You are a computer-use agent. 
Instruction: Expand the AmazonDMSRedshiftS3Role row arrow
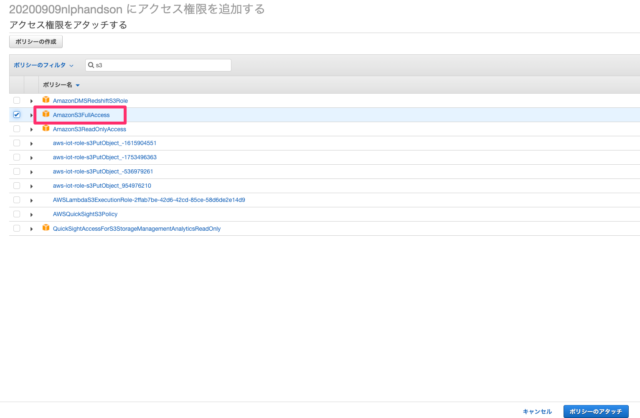pos(31,101)
